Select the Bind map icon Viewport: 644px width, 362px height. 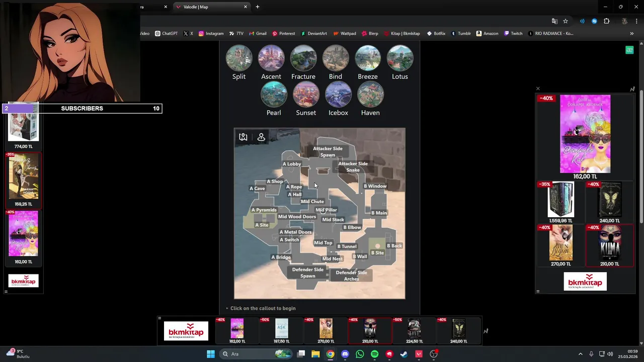point(336,58)
